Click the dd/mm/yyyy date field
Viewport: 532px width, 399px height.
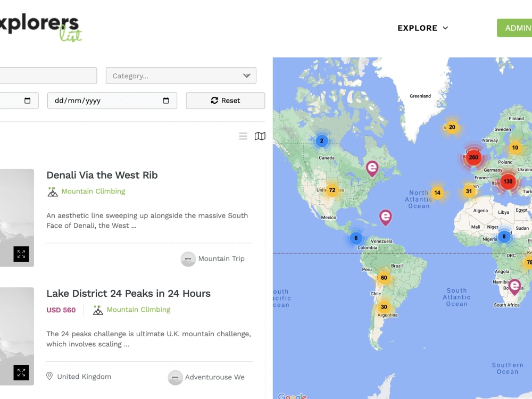pos(112,101)
